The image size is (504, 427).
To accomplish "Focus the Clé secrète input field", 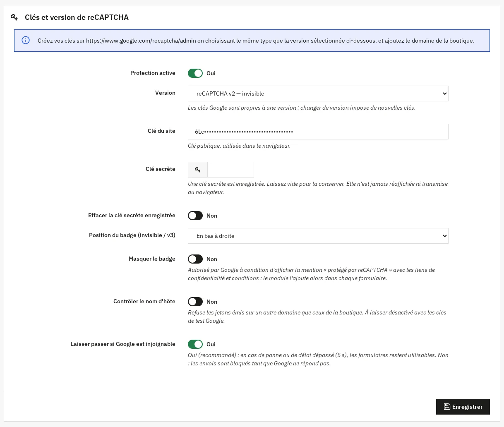I will pyautogui.click(x=230, y=170).
